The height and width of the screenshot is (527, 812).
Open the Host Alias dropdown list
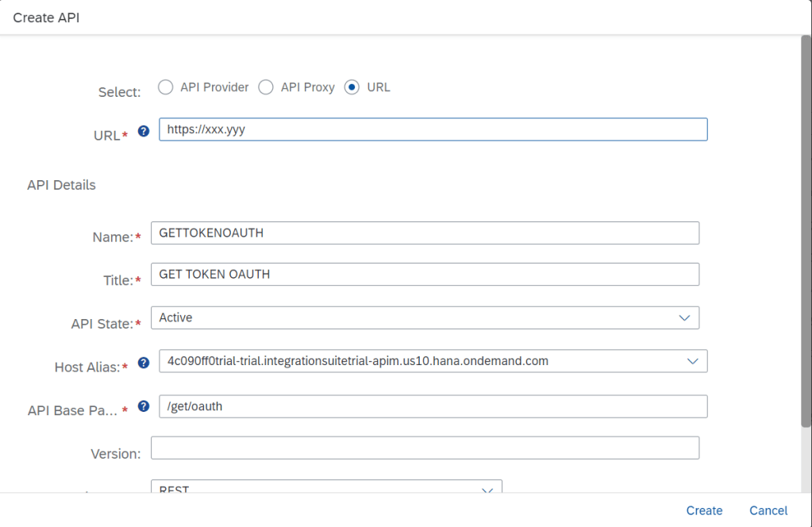692,361
